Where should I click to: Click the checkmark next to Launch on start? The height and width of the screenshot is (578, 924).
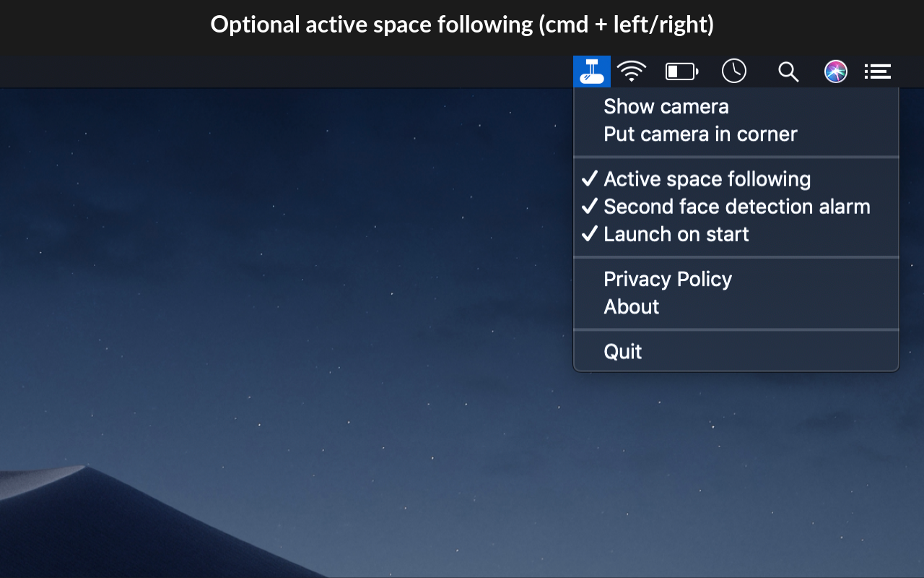click(x=590, y=233)
